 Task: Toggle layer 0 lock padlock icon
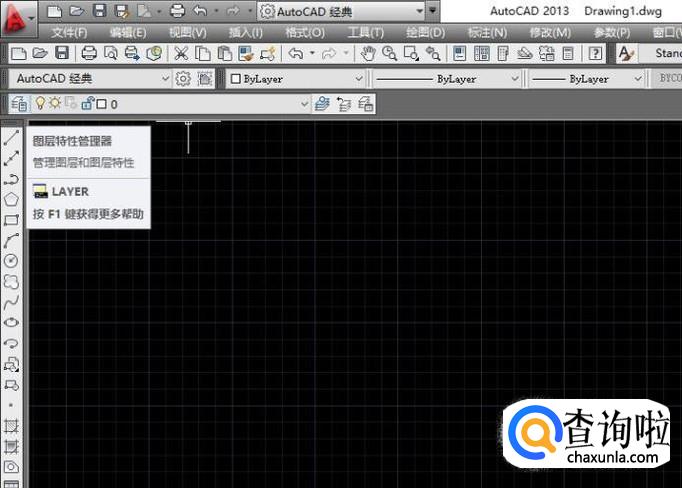(87, 104)
